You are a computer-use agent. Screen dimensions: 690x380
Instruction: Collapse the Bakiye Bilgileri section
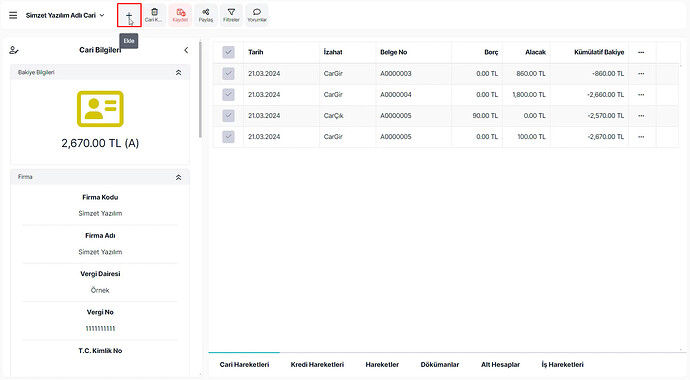click(178, 73)
